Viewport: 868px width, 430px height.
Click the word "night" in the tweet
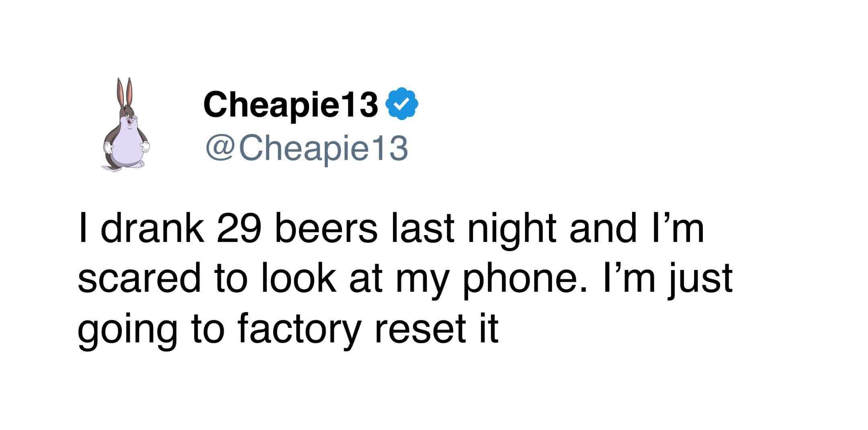(x=512, y=229)
